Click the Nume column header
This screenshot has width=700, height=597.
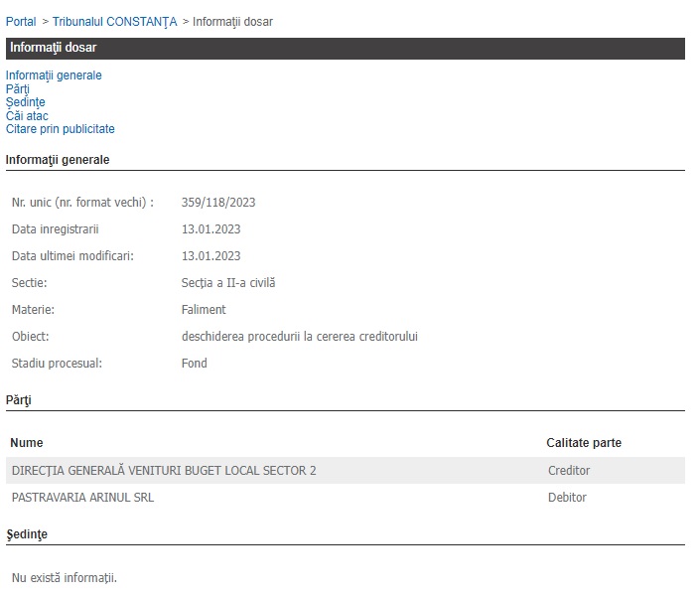(28, 443)
